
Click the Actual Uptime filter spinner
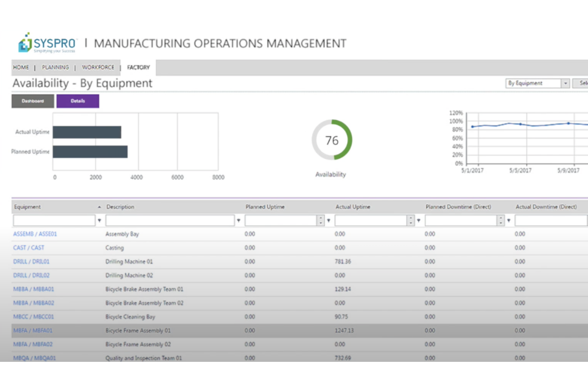(x=411, y=220)
